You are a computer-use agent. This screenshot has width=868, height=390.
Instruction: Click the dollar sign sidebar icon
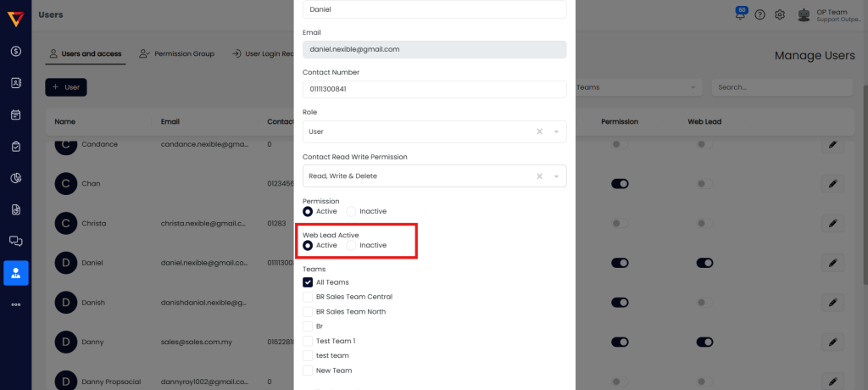click(15, 51)
